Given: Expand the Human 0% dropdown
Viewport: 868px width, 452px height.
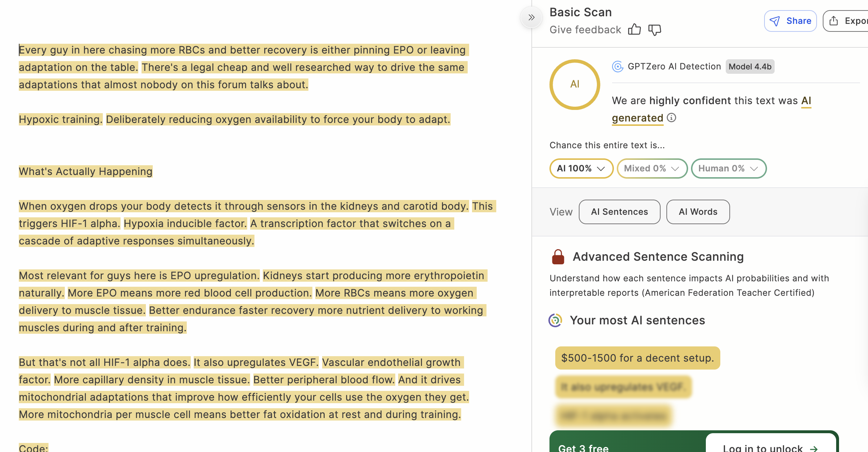Looking at the screenshot, I should pos(728,169).
